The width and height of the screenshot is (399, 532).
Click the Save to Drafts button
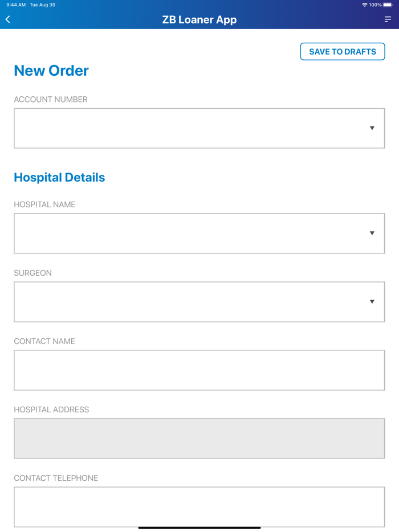tap(343, 51)
